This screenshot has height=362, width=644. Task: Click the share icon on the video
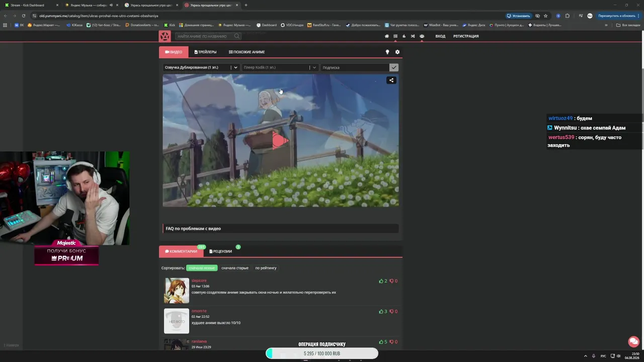pos(391,80)
